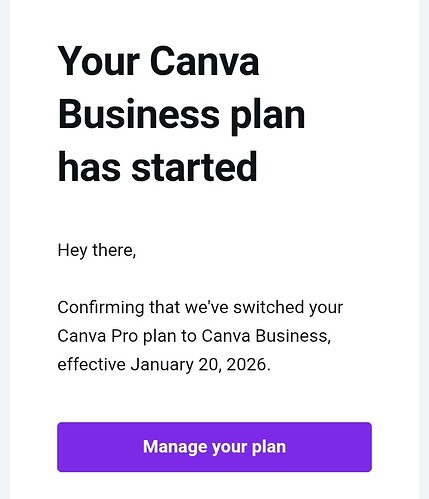
Task: Click the gray margin left of the email
Action: (4, 249)
